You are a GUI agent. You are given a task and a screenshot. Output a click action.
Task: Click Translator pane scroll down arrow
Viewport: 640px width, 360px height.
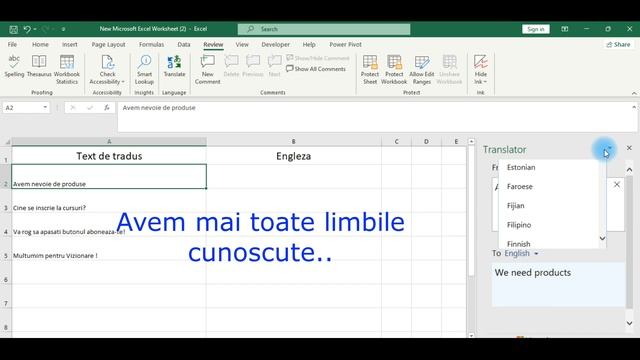[629, 323]
